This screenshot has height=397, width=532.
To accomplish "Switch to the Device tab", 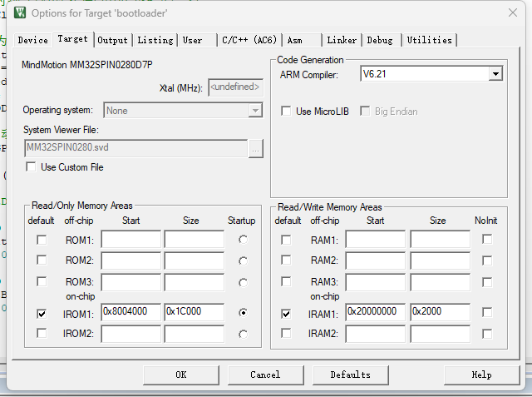I will [x=33, y=40].
